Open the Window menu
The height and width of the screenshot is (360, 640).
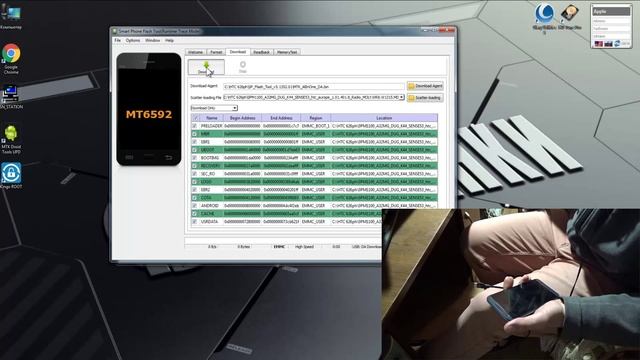click(x=153, y=40)
